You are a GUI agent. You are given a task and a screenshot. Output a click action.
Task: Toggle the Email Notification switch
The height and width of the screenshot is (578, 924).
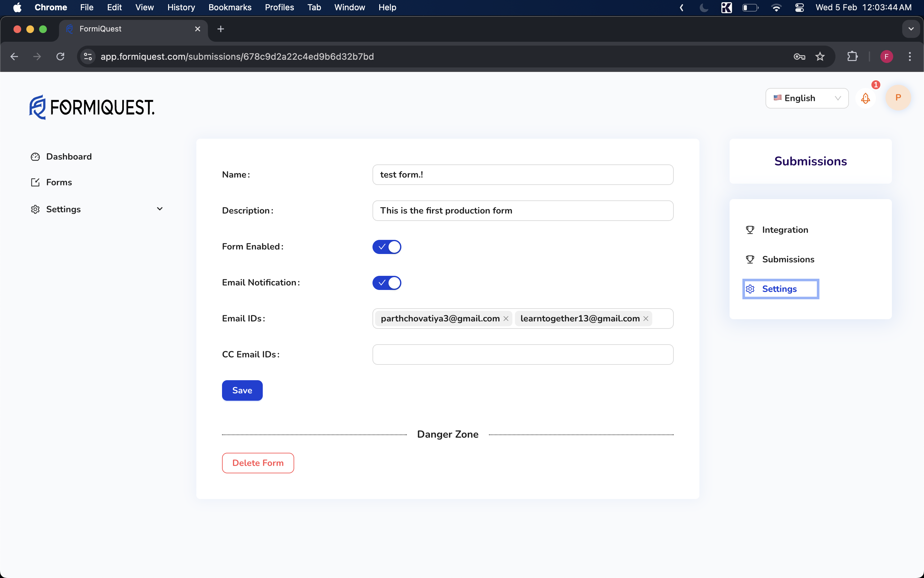pos(387,283)
